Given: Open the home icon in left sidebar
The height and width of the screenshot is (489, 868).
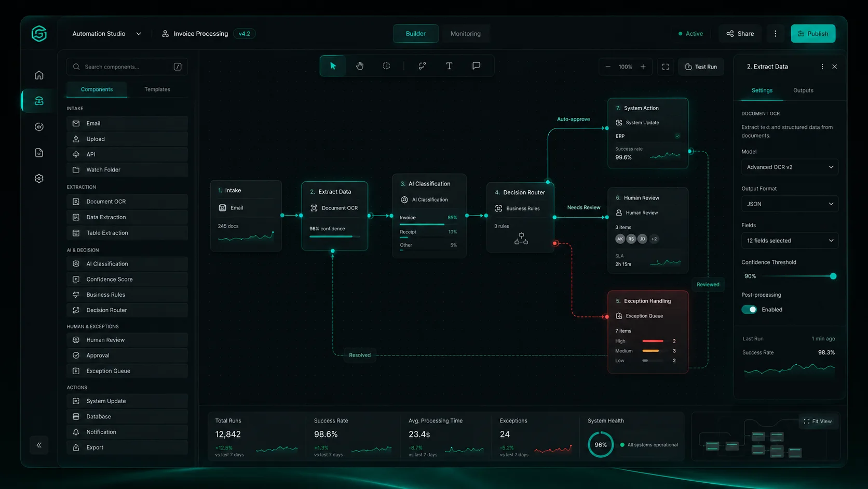Looking at the screenshot, I should 39,75.
